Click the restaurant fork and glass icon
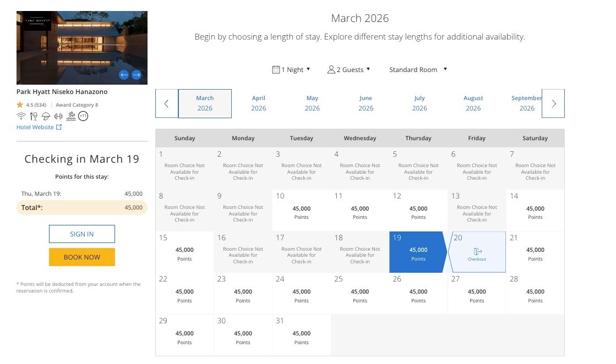This screenshot has height=364, width=616. pyautogui.click(x=34, y=116)
